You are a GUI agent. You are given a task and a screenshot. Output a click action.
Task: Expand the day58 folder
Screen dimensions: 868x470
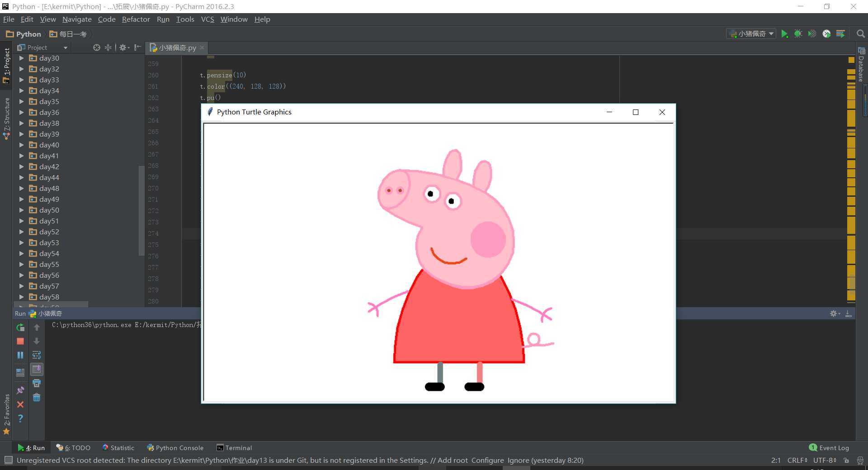tap(21, 297)
